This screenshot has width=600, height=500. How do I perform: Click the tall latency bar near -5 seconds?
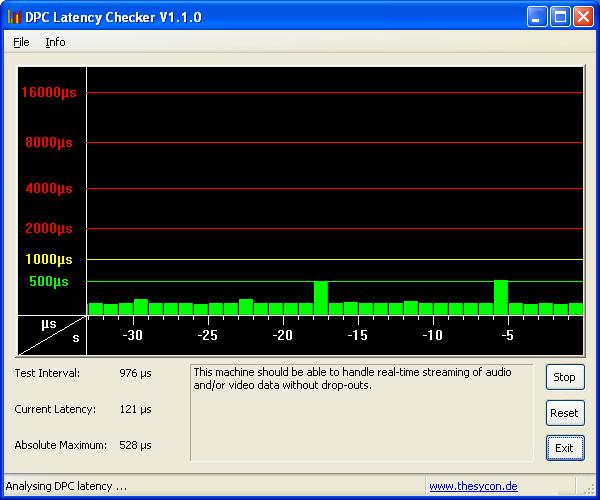(501, 298)
